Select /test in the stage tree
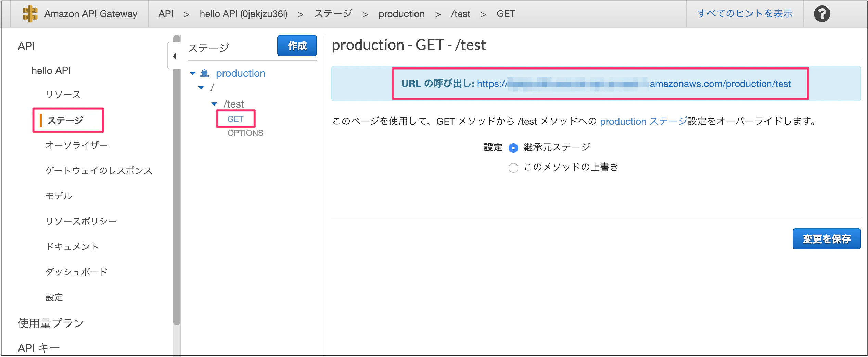 [x=234, y=104]
